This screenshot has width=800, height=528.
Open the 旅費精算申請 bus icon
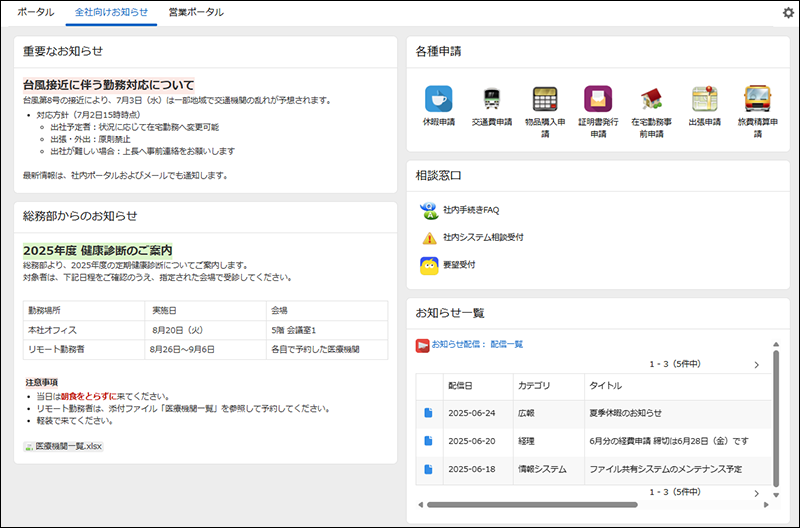758,98
